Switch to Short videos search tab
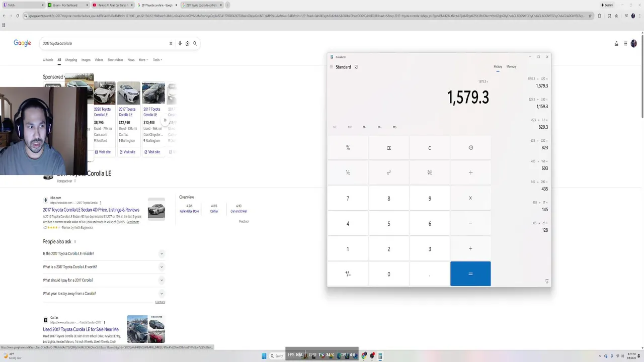Viewport: 644px width, 362px height. click(x=115, y=60)
